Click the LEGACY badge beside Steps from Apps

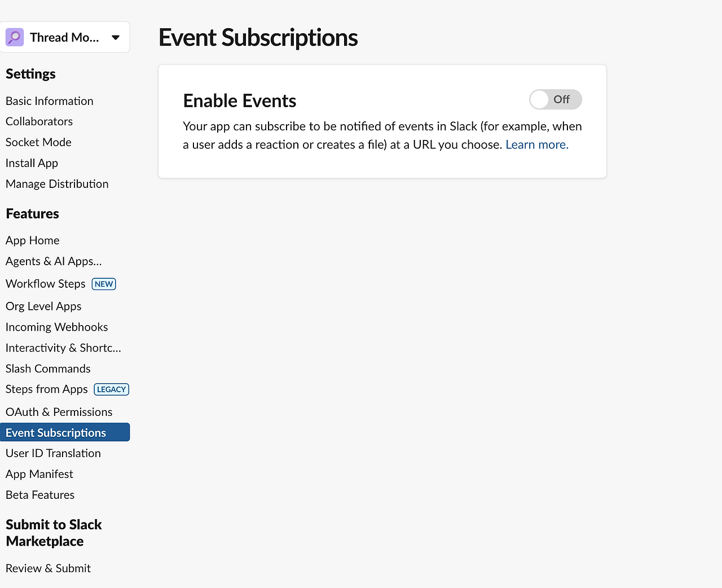pyautogui.click(x=111, y=389)
